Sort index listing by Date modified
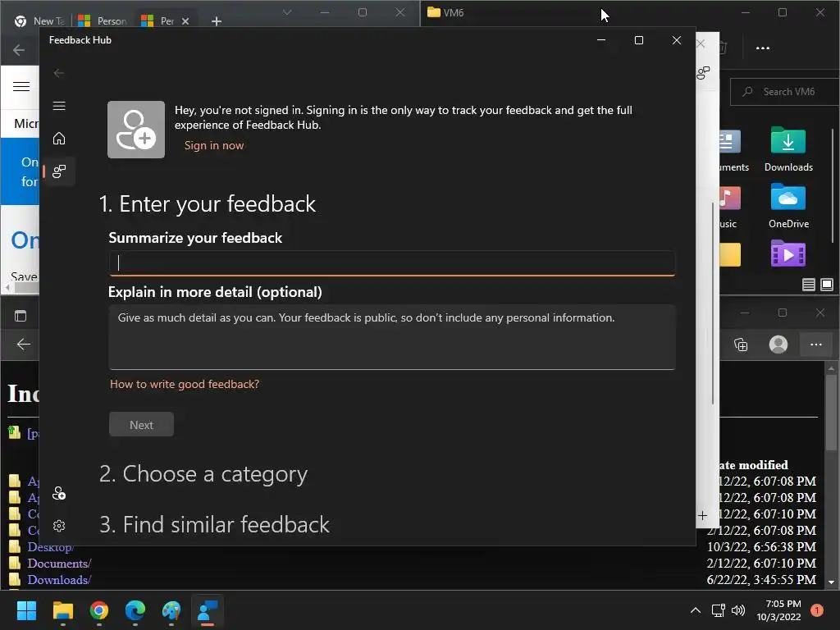 [x=753, y=465]
